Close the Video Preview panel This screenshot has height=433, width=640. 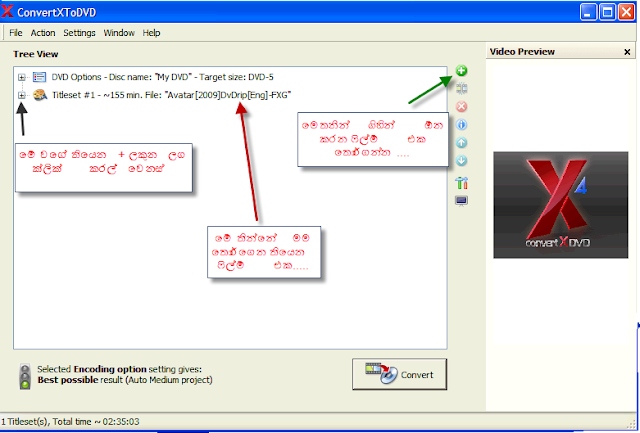point(627,52)
